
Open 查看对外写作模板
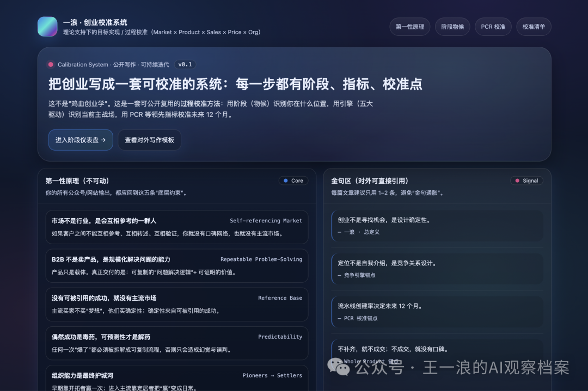(x=149, y=140)
